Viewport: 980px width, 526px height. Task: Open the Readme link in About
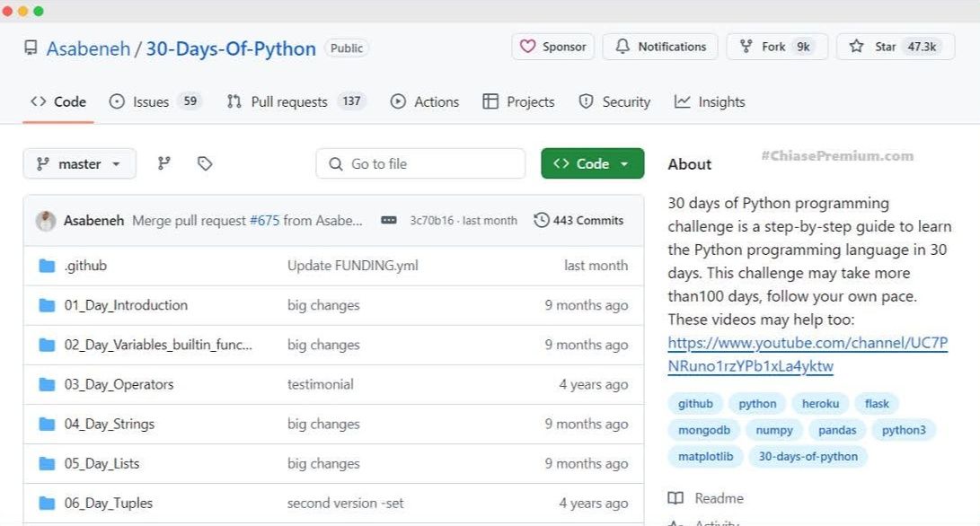tap(706, 498)
